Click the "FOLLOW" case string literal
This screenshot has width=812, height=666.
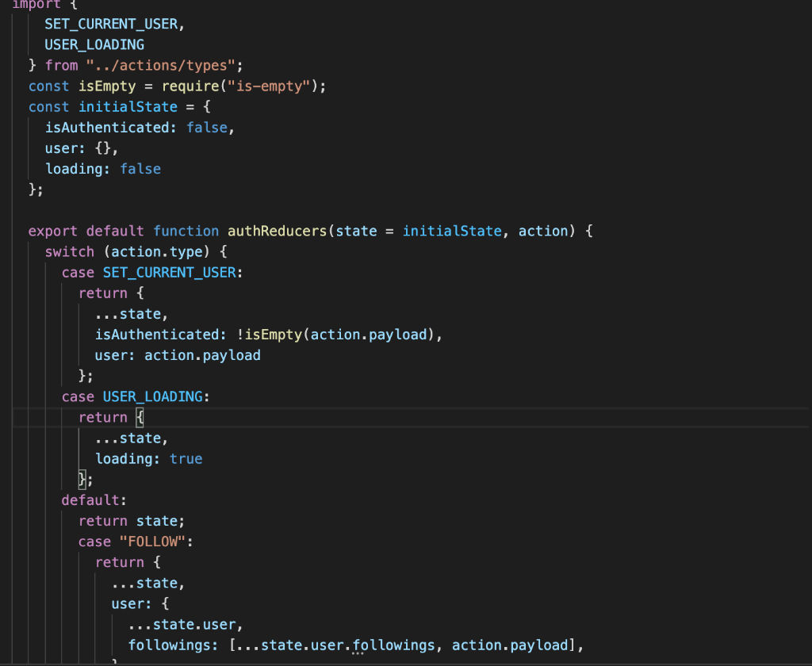[x=154, y=541]
